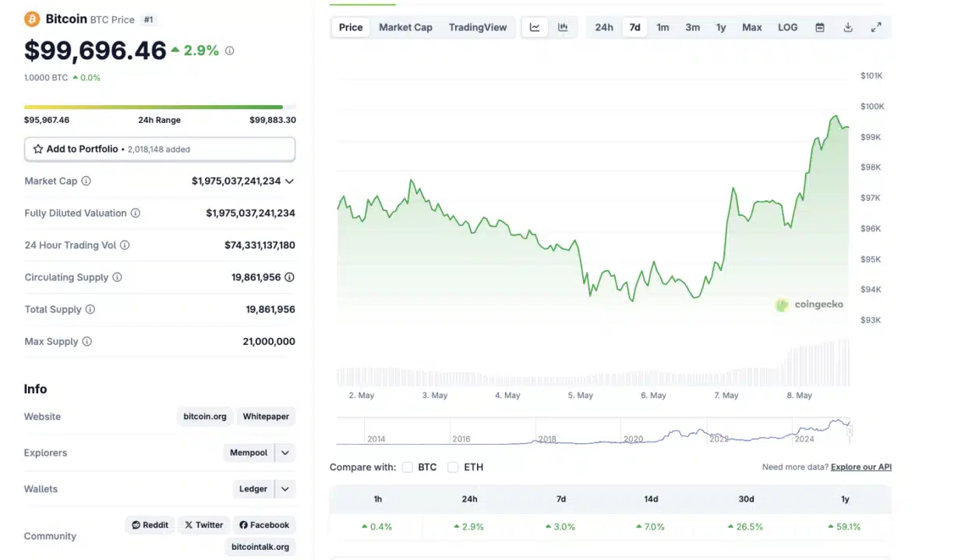Screen dimensions: 954x560
Task: Open the Whitepaper link
Action: [x=266, y=416]
